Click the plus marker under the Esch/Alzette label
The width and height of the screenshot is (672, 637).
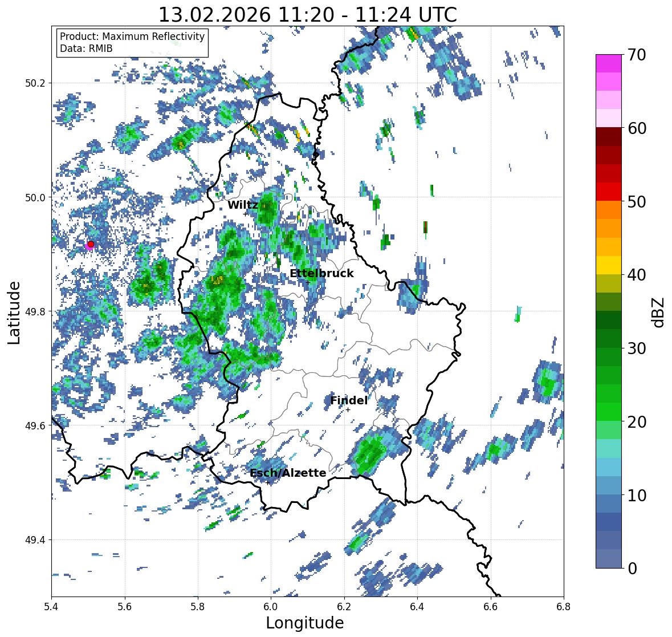(268, 482)
